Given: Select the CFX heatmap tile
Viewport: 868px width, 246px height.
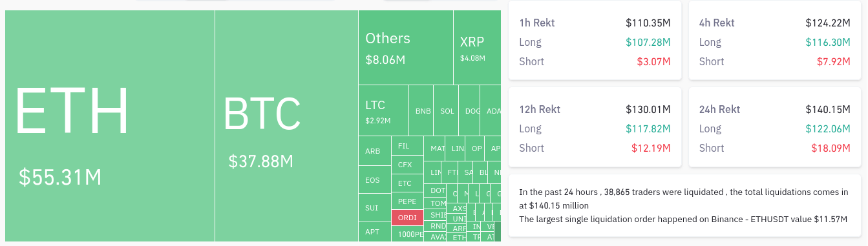Looking at the screenshot, I should pyautogui.click(x=407, y=165).
